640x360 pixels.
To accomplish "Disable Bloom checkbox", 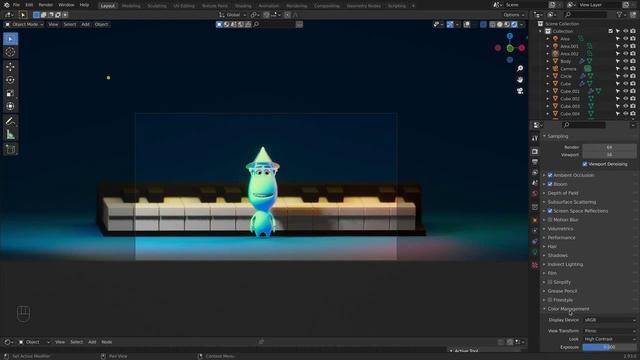I will 550,184.
